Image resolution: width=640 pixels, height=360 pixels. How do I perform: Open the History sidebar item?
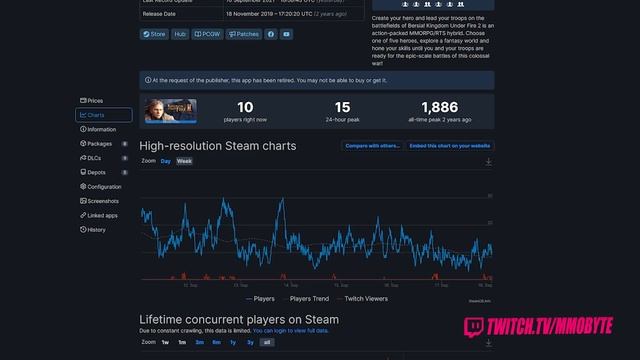click(x=93, y=229)
